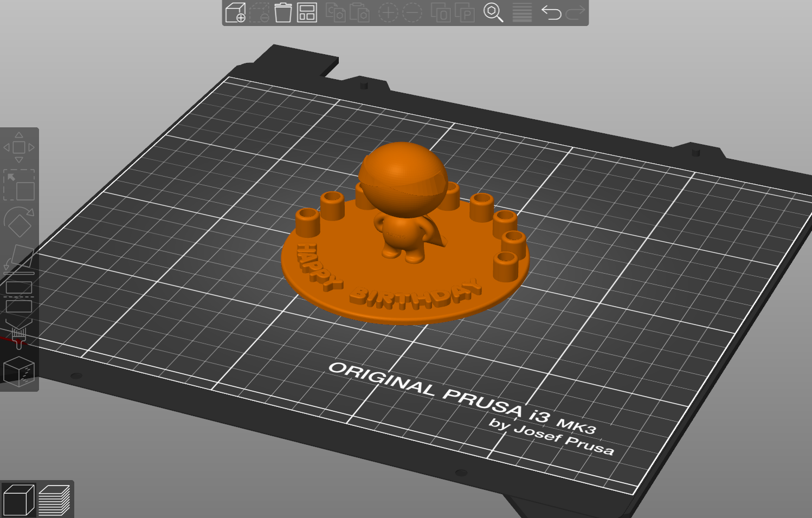Click the Variable layer height icon
812x518 pixels.
[522, 12]
